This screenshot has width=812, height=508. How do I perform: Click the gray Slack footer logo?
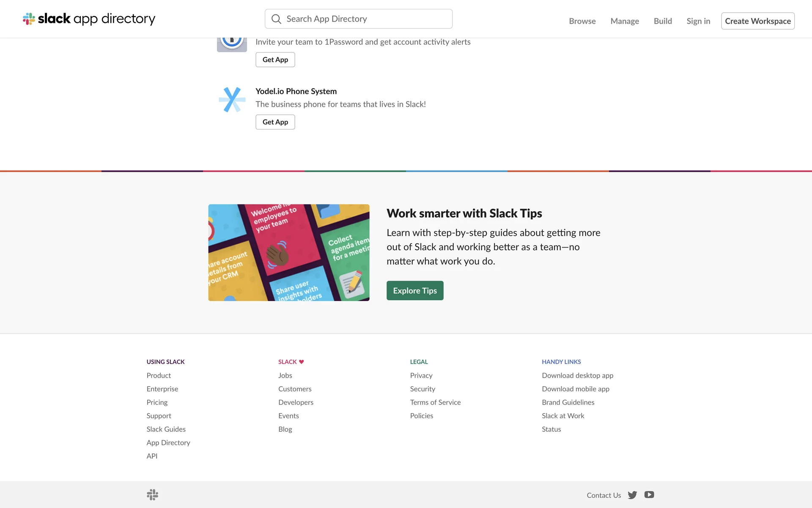point(152,494)
